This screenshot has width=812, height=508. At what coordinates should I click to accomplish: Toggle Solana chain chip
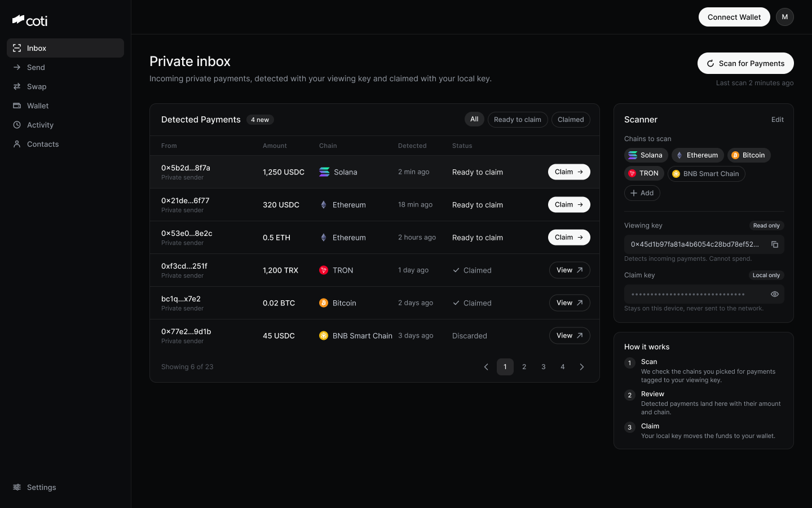[646, 155]
